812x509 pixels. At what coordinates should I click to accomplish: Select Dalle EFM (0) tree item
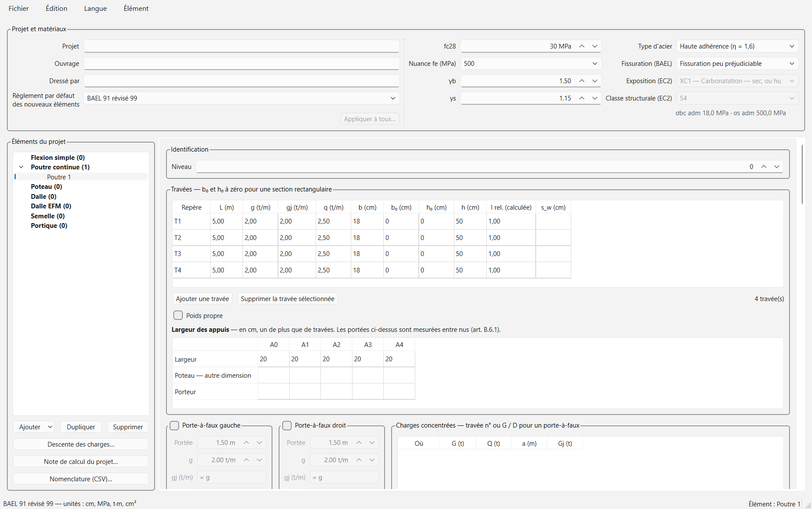pos(51,206)
